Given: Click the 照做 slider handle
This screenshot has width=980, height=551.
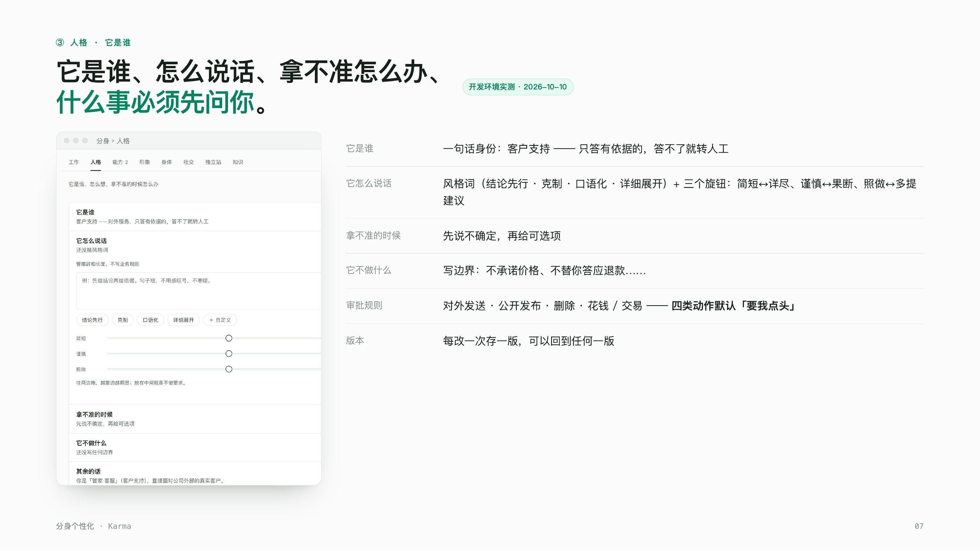Looking at the screenshot, I should click(229, 369).
